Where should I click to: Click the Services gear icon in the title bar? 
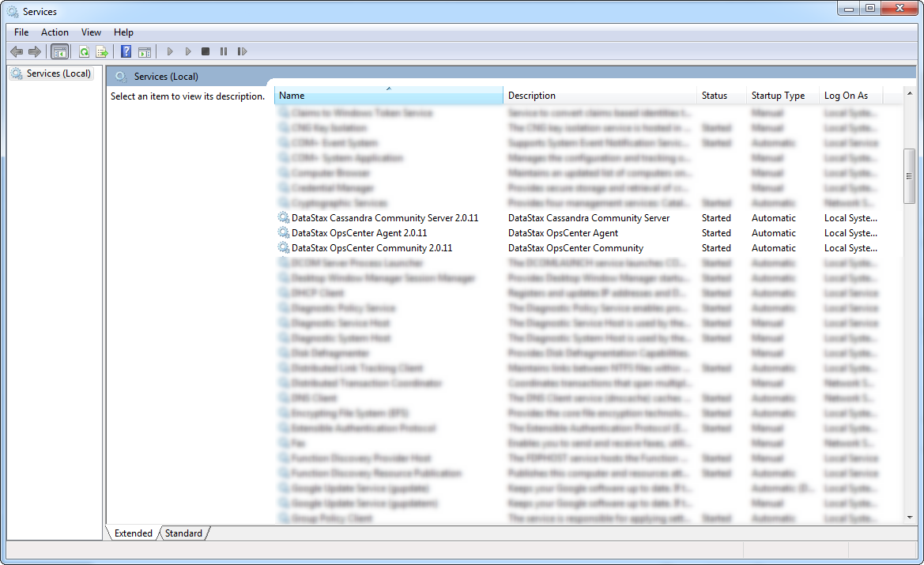point(13,12)
